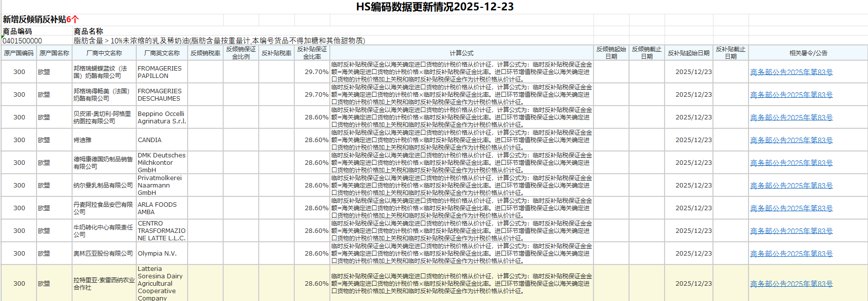Open 商务部公告 link in Latteria Soresina row
868x301 pixels.
[x=791, y=284]
